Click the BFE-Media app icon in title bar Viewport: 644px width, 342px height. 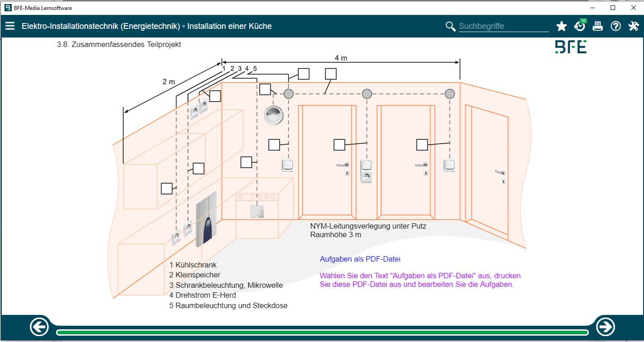coord(8,8)
